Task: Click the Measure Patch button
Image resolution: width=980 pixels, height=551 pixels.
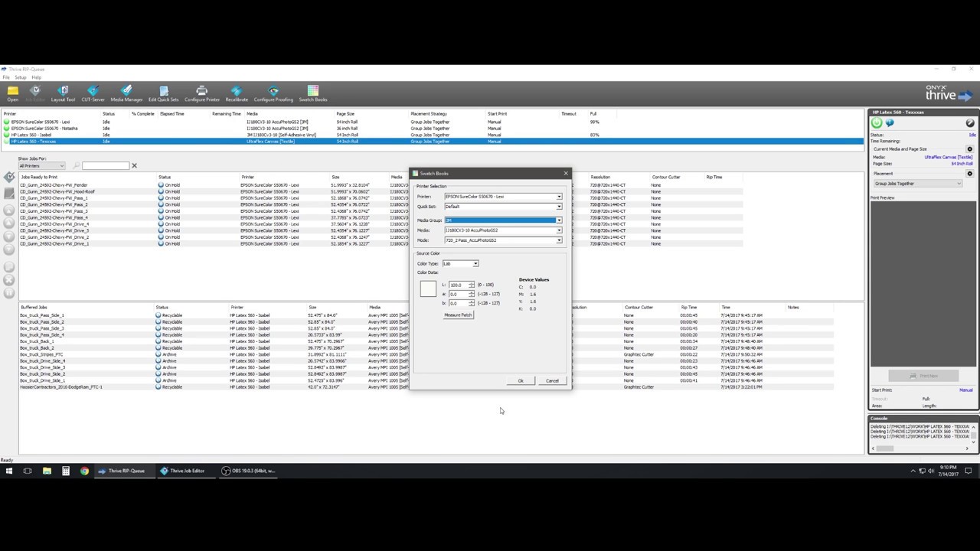Action: [458, 315]
